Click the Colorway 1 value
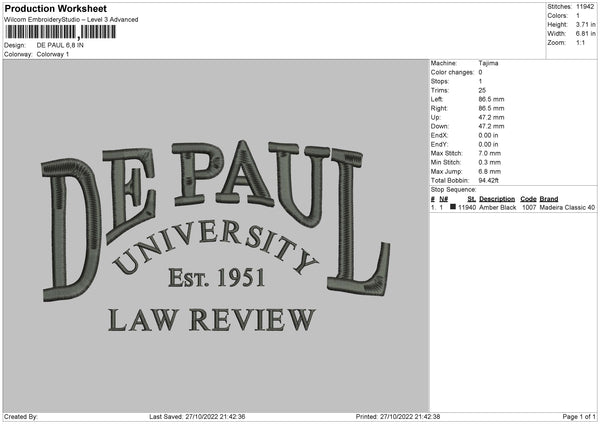 (53, 54)
